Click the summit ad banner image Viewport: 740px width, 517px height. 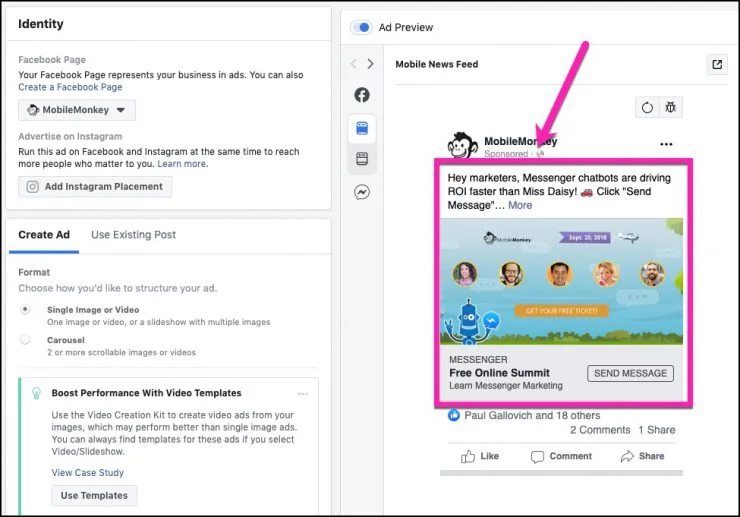(561, 281)
